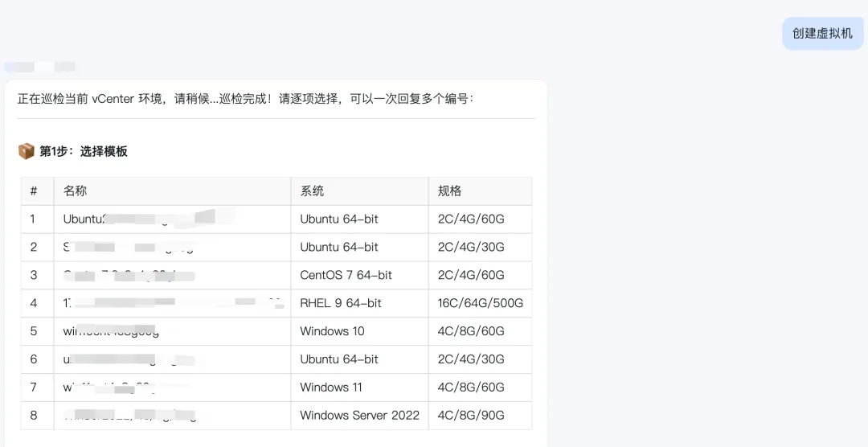The width and height of the screenshot is (868, 447).
Task: Select the CentOS 7 64-bit system cell
Action: click(x=346, y=275)
